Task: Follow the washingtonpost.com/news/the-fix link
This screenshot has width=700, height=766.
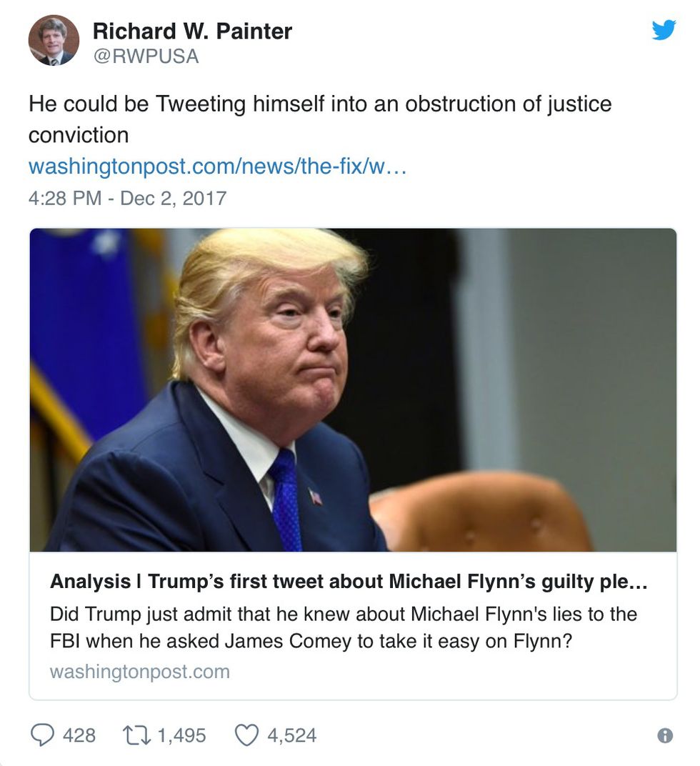Action: [217, 166]
